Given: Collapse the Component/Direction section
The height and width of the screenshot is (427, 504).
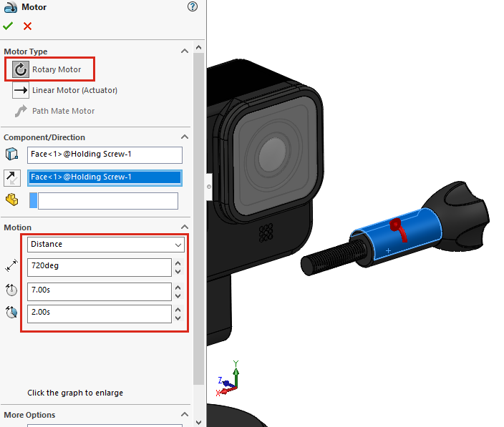Looking at the screenshot, I should [x=185, y=137].
